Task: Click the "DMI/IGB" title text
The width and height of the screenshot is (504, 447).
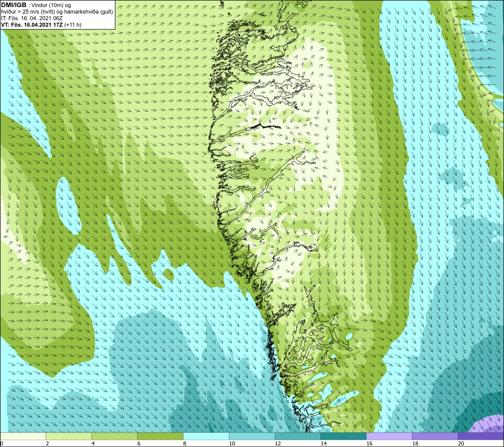Action: [14, 5]
